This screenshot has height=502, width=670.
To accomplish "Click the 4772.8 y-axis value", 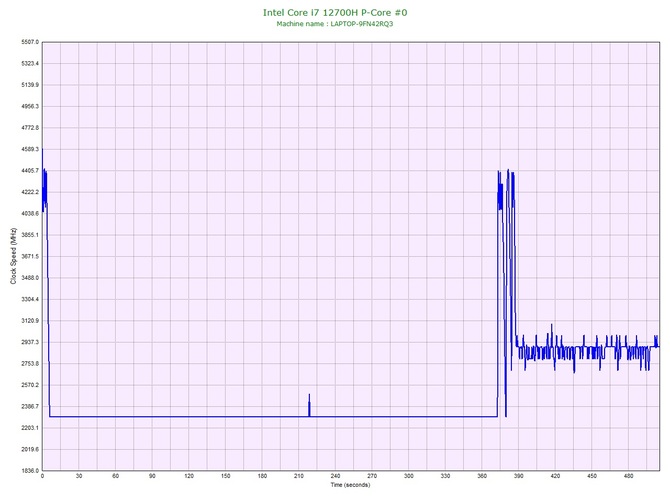I will coord(30,128).
